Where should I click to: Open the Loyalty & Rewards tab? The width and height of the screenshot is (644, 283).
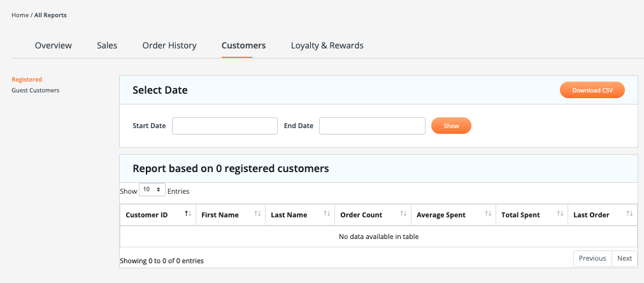(x=327, y=46)
